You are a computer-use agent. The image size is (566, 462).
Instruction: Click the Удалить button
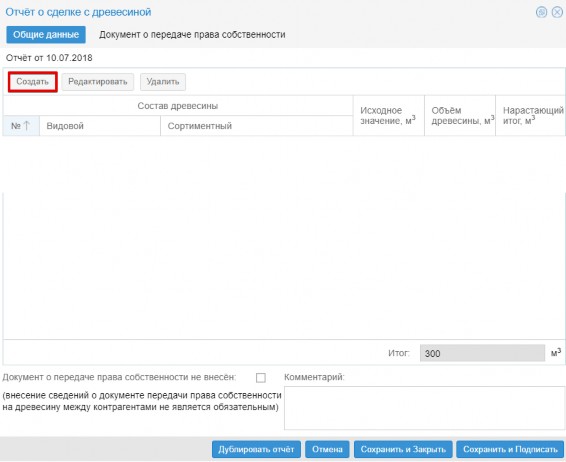163,82
